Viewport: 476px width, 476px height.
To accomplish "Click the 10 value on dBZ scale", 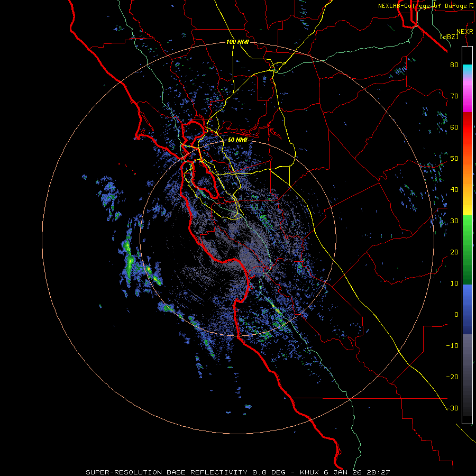I will (x=454, y=283).
